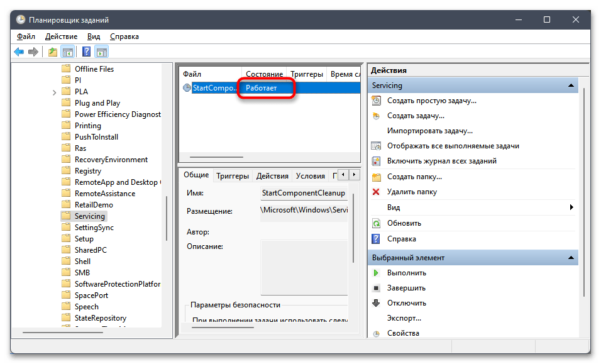Viewport: 601px width, 364px height.
Task: Click the Forward arrow toolbar icon
Action: click(x=33, y=52)
